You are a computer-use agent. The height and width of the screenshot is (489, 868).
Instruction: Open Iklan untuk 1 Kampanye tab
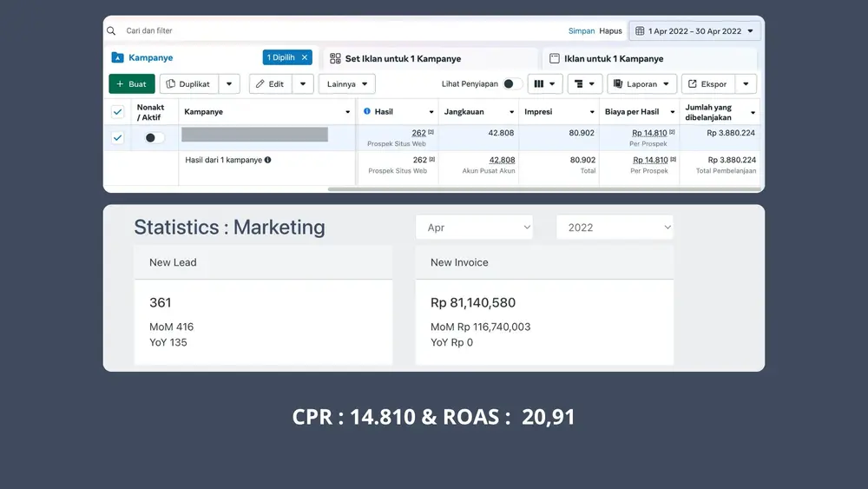click(649, 59)
